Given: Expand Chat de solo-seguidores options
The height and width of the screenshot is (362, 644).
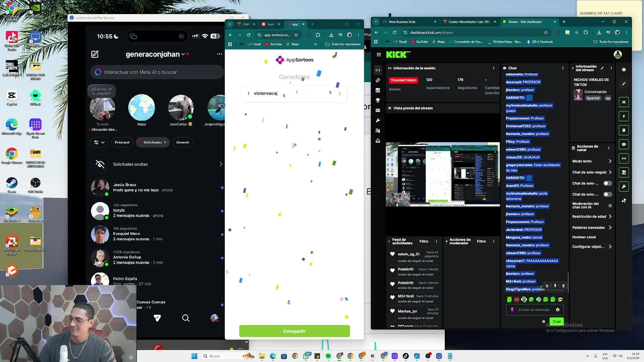Looking at the screenshot, I should click(610, 172).
